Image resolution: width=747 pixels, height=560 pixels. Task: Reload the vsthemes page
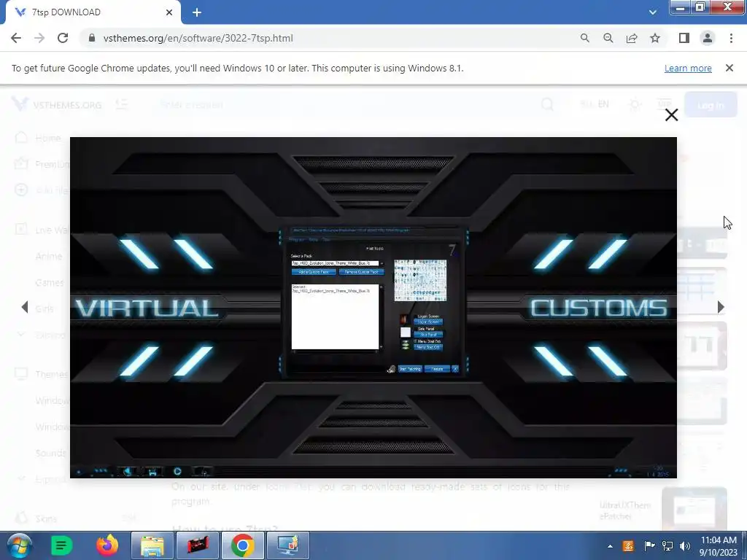tap(63, 38)
